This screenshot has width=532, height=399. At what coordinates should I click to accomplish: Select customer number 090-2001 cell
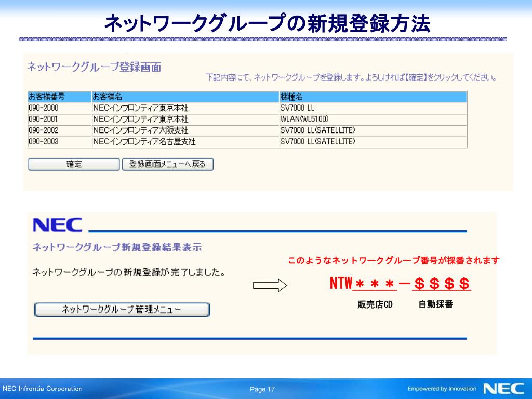point(59,119)
